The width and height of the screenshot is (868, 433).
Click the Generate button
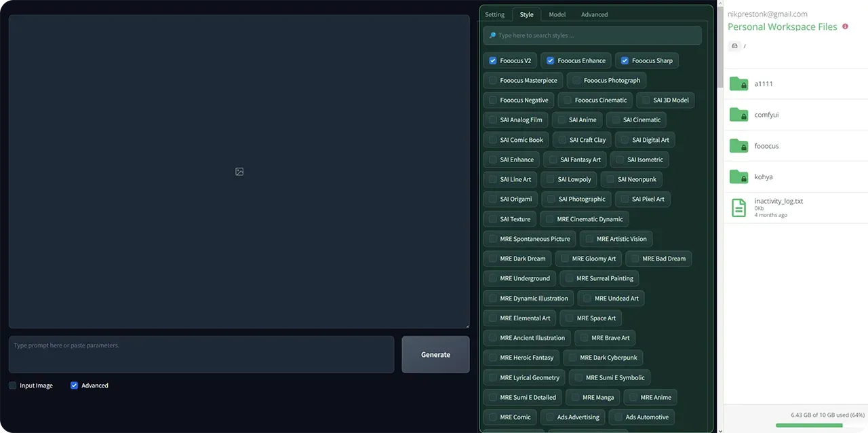[435, 354]
